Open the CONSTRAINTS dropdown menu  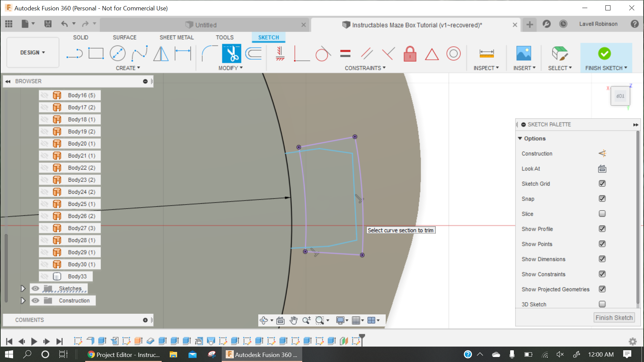point(365,68)
